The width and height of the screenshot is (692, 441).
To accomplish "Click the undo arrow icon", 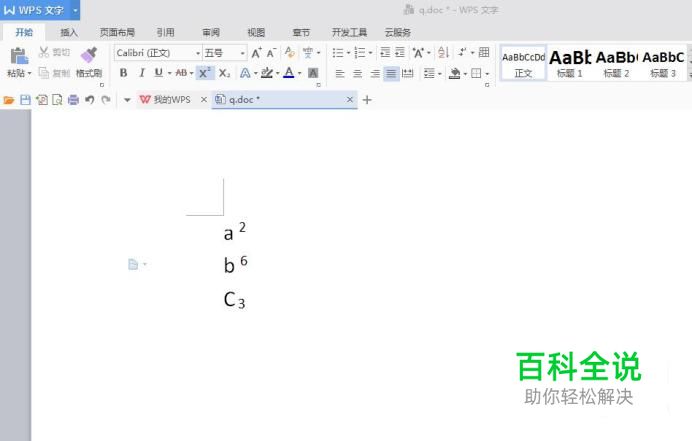I will [x=90, y=100].
